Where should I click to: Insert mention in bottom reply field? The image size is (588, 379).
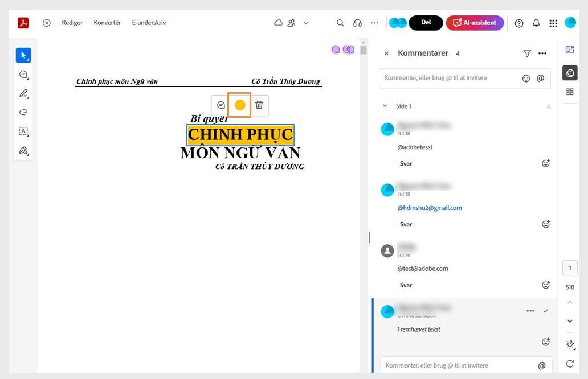tap(542, 366)
